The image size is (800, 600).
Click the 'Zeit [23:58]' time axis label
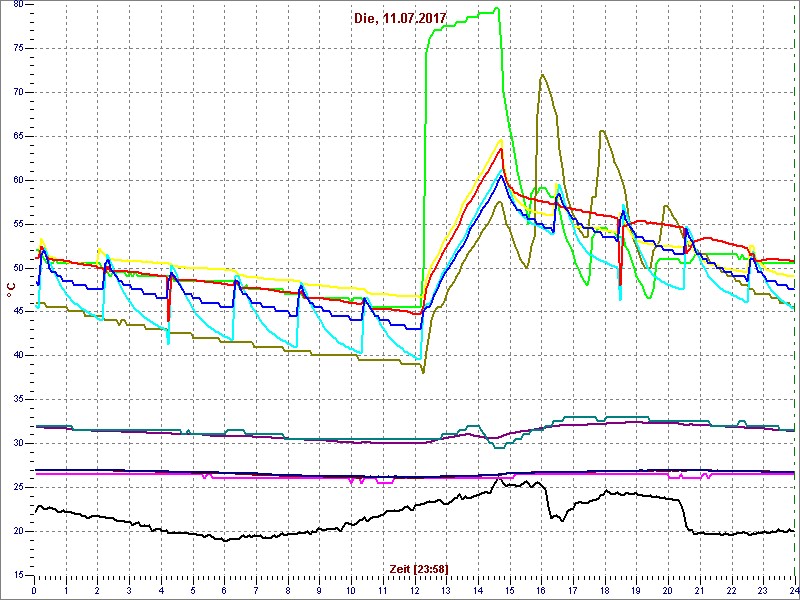coord(419,568)
